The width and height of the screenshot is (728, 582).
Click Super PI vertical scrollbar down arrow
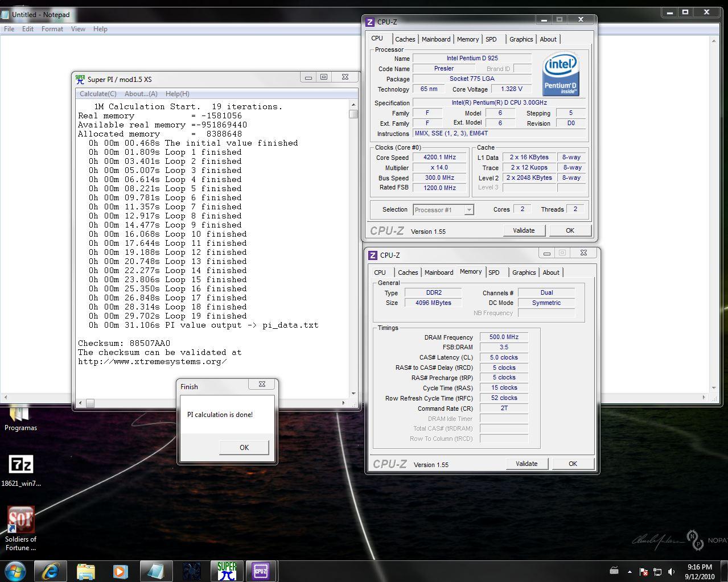(x=353, y=393)
